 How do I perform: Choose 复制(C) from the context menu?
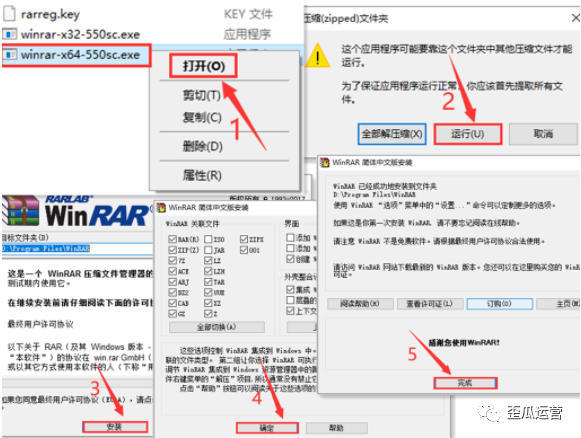pyautogui.click(x=202, y=117)
